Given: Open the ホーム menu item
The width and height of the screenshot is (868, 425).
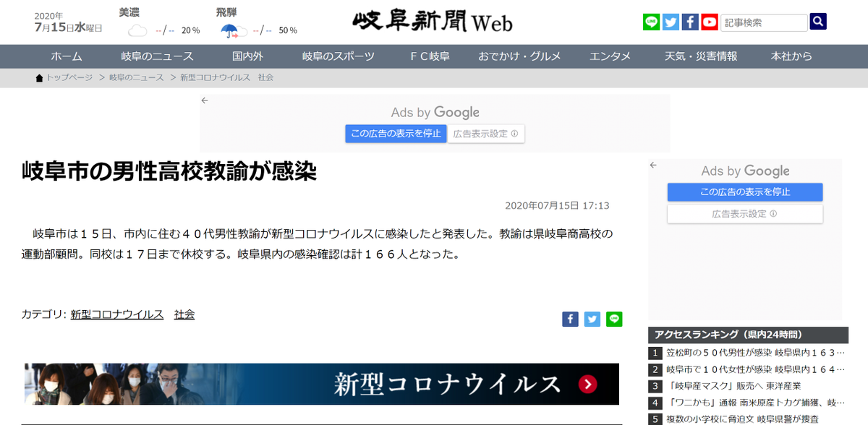Looking at the screenshot, I should [x=67, y=56].
